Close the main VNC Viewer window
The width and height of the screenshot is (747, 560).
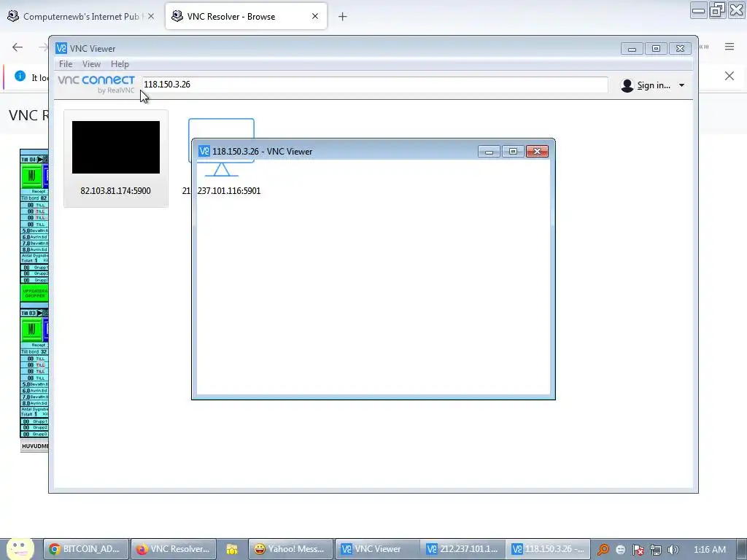[x=680, y=49]
